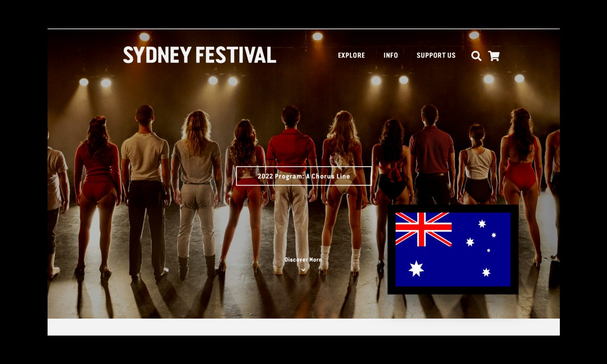Image resolution: width=607 pixels, height=364 pixels.
Task: Click the Sydney Festival logo
Action: [x=200, y=55]
